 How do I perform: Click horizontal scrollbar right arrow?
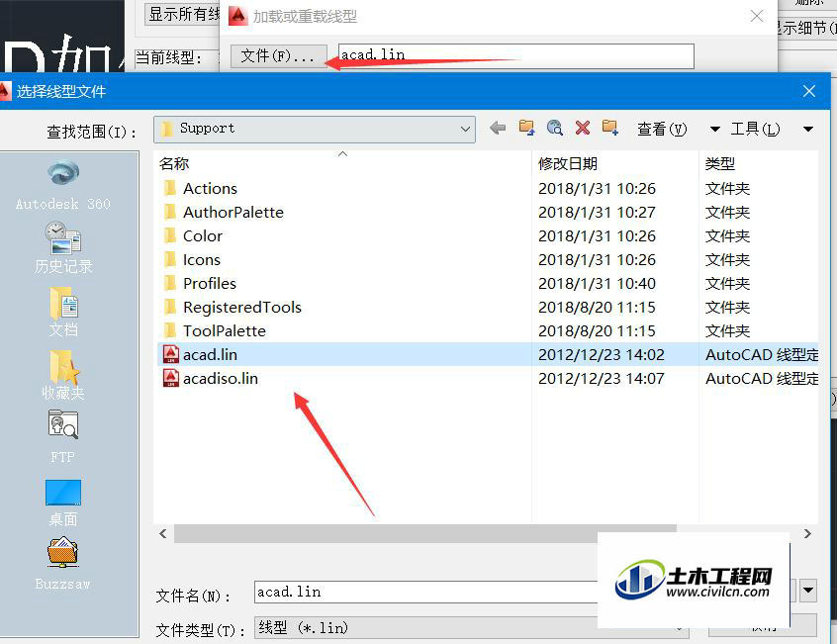pyautogui.click(x=807, y=533)
